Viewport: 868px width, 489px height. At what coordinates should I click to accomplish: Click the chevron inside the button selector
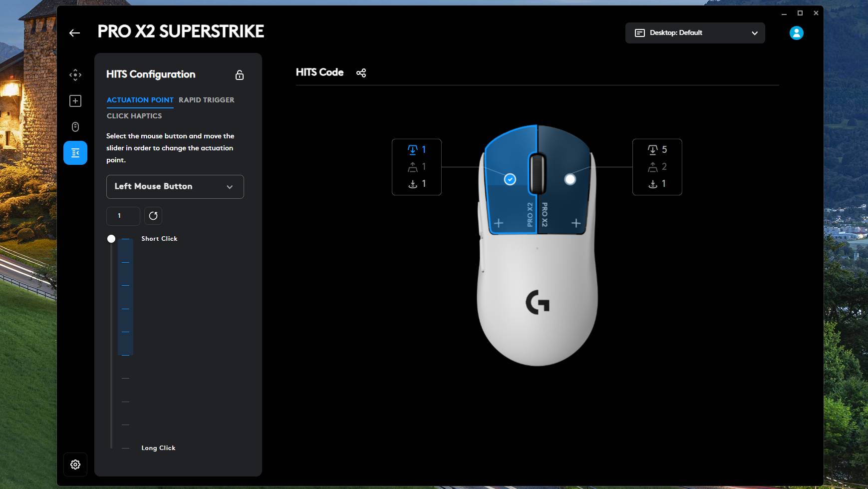click(230, 186)
